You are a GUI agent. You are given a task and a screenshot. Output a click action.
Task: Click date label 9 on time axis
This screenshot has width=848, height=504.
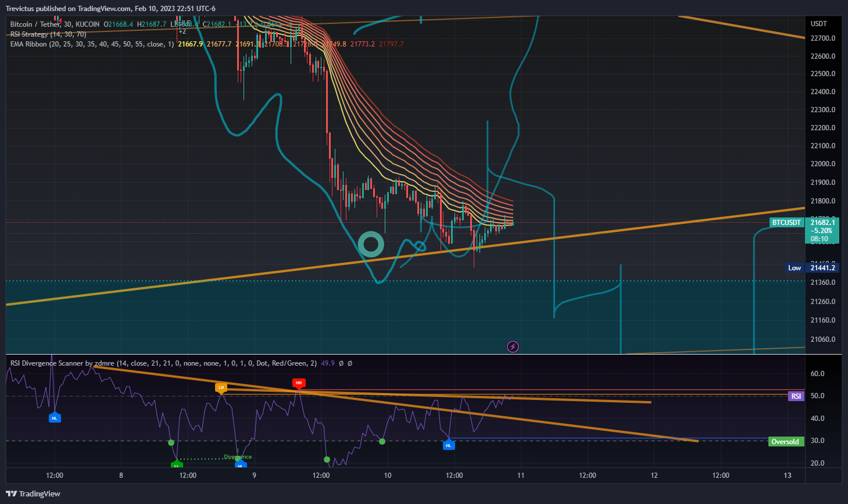click(x=254, y=476)
